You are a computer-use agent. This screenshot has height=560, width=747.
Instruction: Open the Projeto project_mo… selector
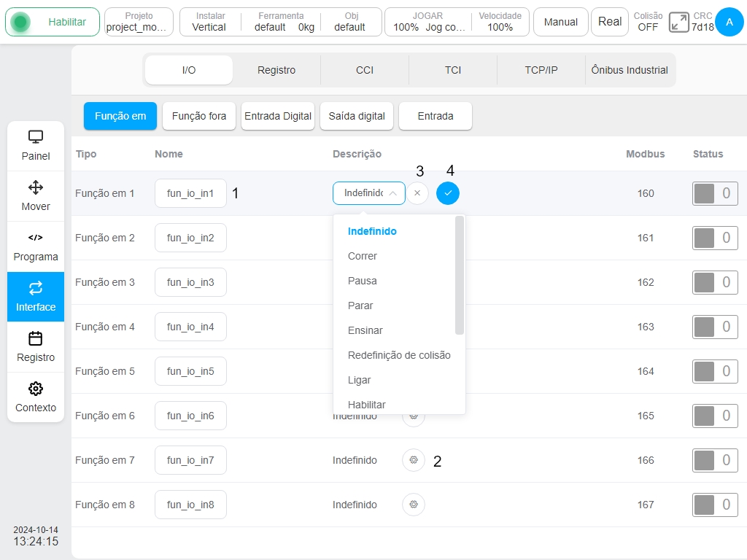pyautogui.click(x=139, y=22)
